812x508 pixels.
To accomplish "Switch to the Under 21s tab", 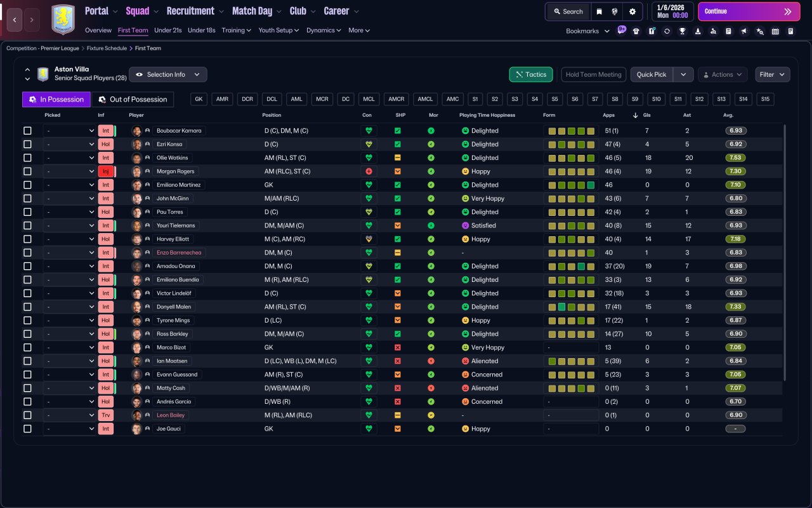I will pos(168,30).
